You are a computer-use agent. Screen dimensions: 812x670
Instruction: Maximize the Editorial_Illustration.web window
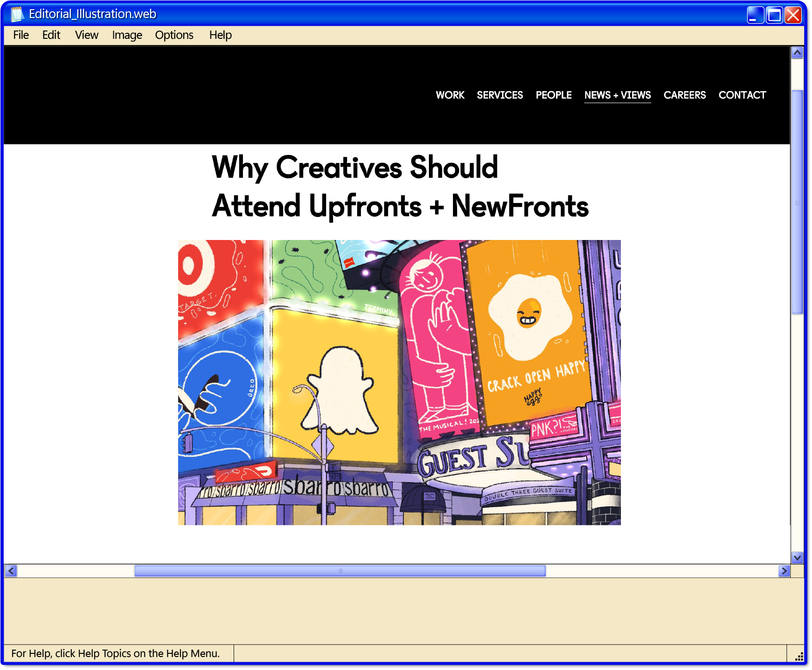(774, 15)
